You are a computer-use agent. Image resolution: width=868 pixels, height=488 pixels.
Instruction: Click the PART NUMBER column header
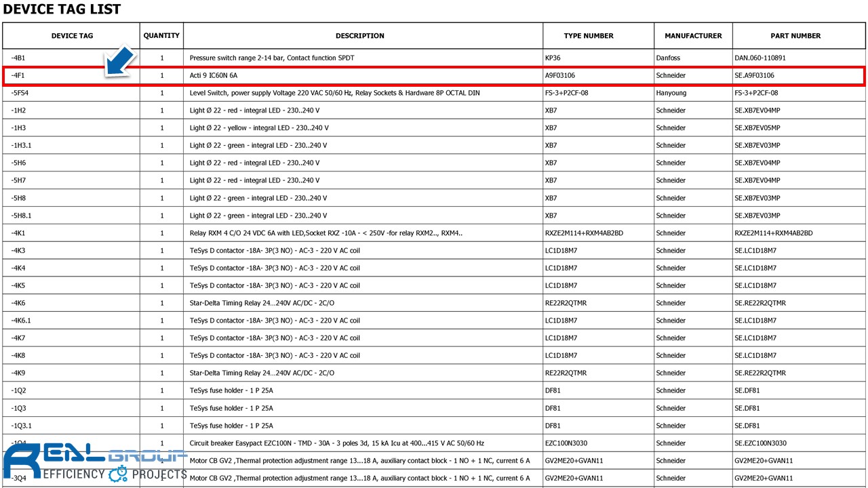click(x=795, y=36)
